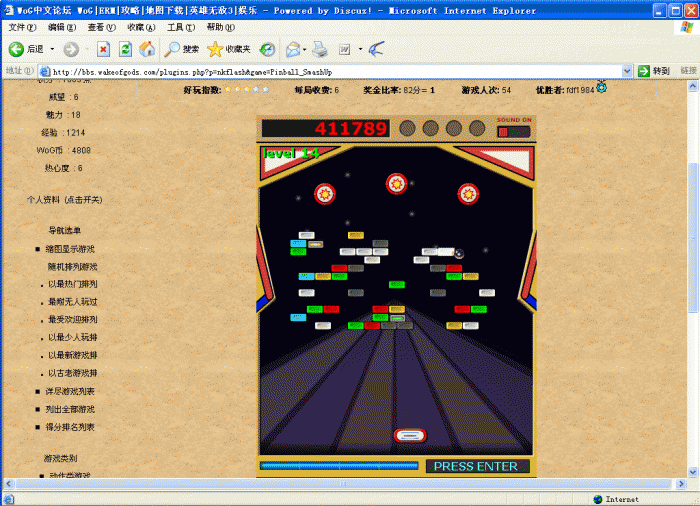Click the green Go arrow button
Image resolution: width=700 pixels, height=506 pixels.
643,71
